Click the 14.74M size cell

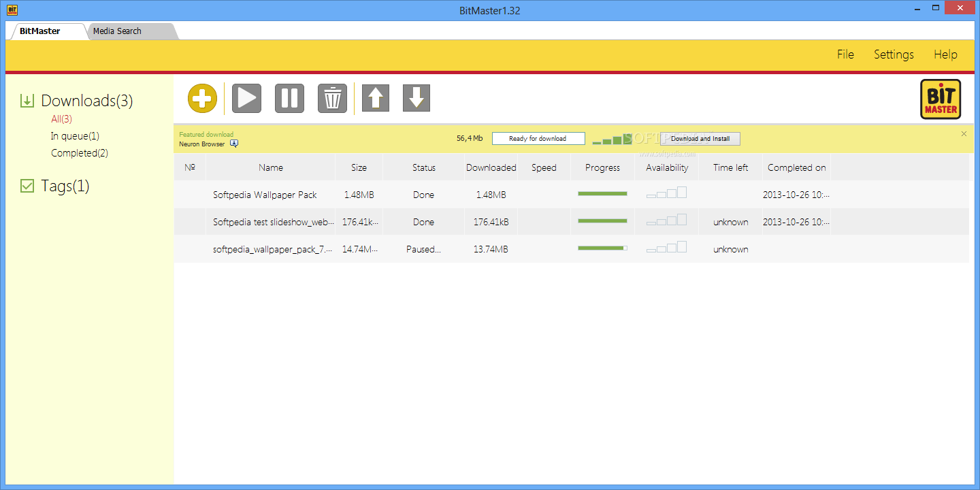(x=360, y=249)
